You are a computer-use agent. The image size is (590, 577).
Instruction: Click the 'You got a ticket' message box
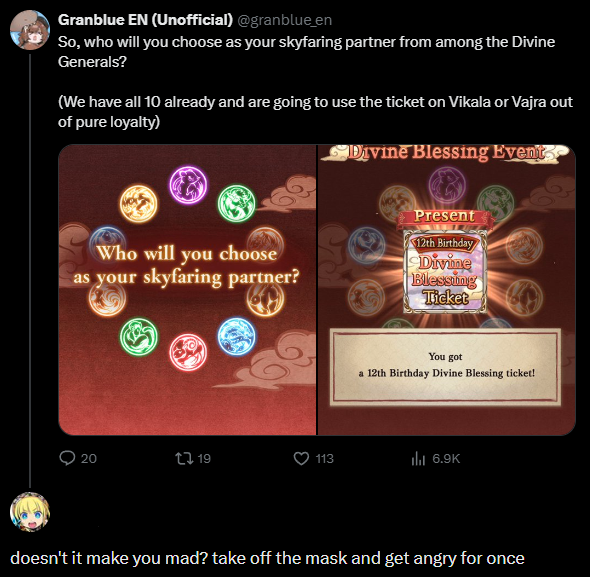pyautogui.click(x=446, y=367)
